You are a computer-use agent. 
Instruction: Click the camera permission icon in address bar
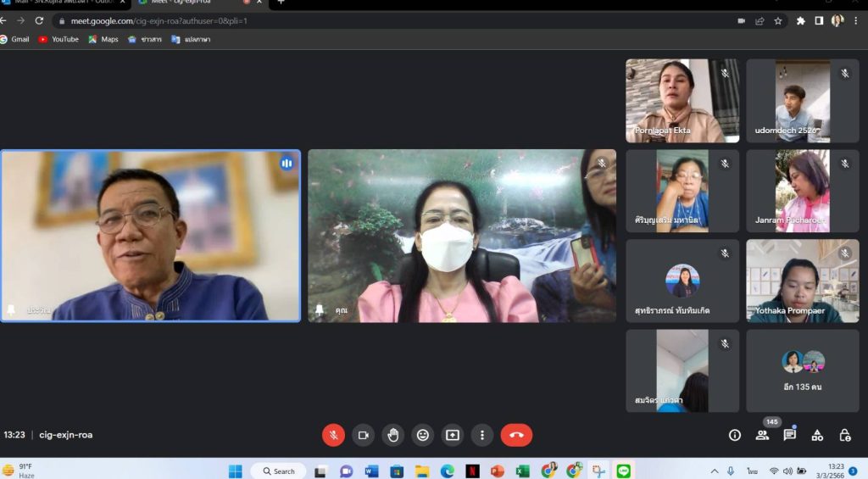pos(741,21)
